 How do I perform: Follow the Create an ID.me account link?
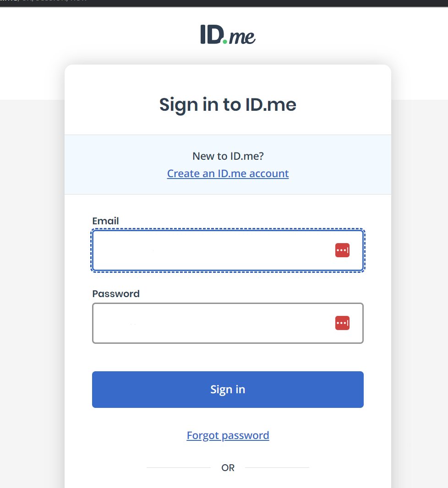pyautogui.click(x=228, y=174)
